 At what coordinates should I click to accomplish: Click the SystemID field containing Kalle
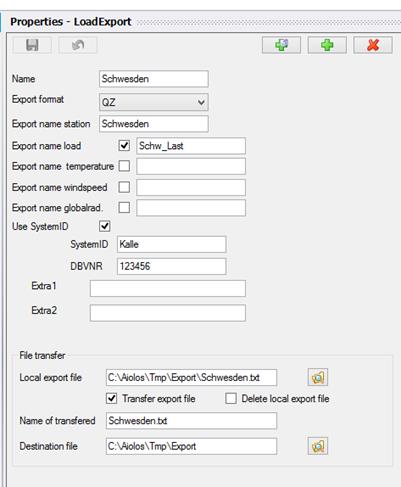click(x=171, y=244)
